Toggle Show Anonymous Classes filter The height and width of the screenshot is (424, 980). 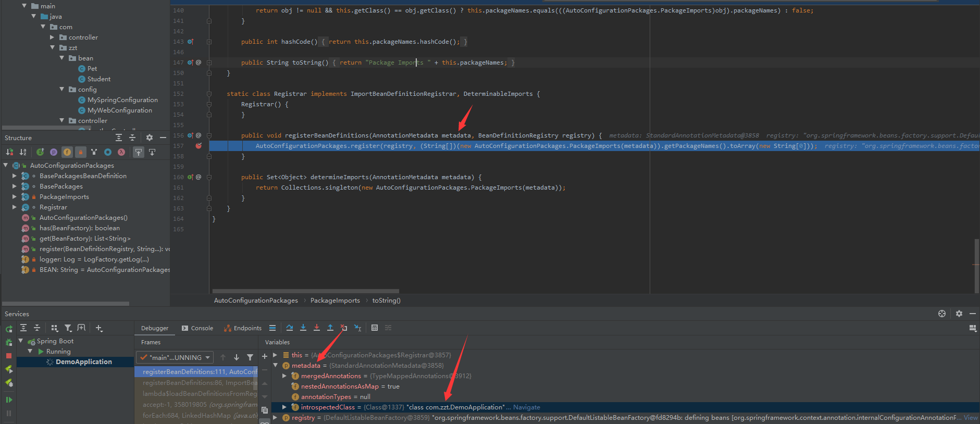point(108,152)
